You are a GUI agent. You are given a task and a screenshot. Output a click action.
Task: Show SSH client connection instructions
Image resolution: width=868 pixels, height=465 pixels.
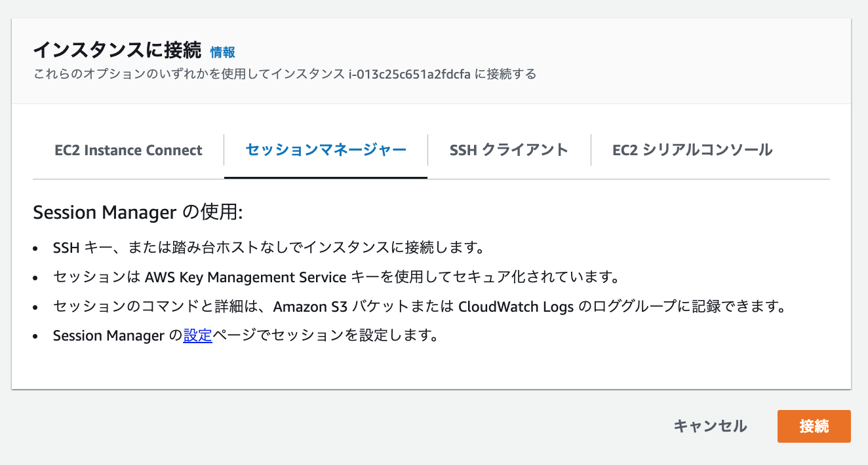pos(509,150)
